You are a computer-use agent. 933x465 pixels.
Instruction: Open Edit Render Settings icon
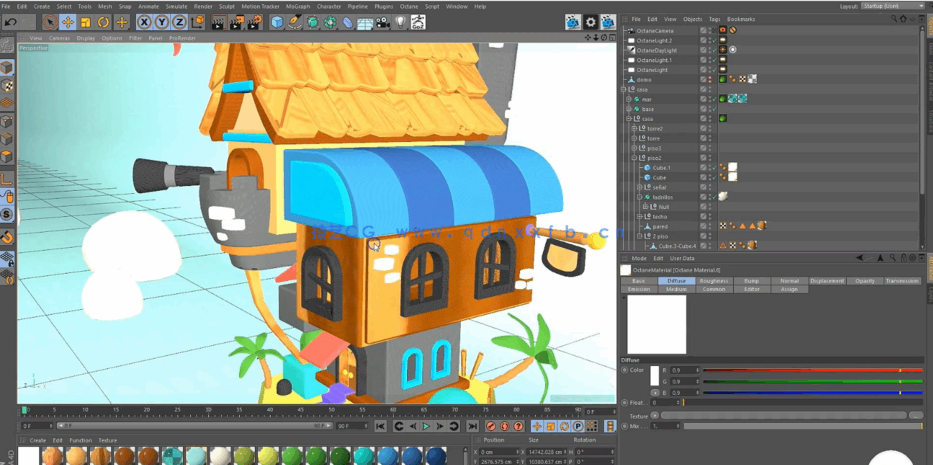point(255,23)
